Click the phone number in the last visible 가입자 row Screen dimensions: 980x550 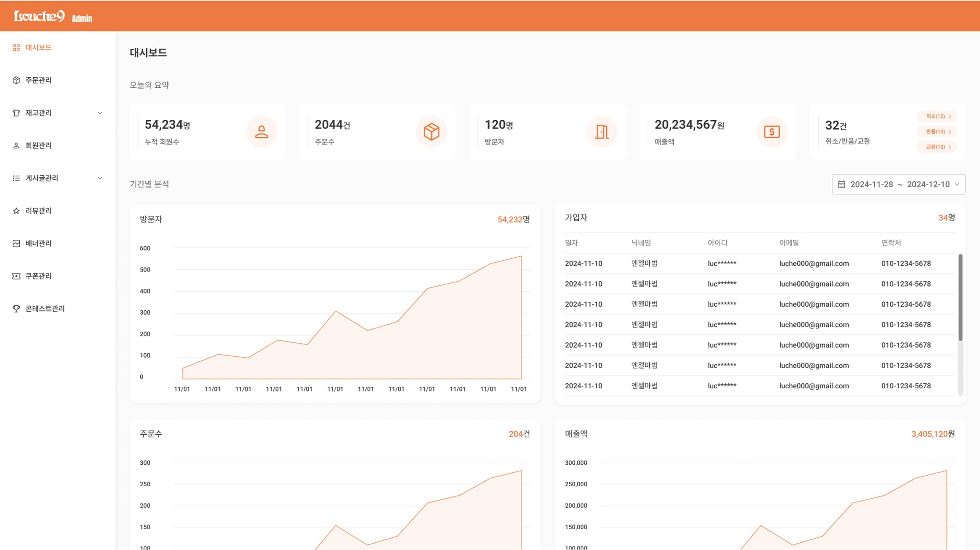(x=906, y=386)
